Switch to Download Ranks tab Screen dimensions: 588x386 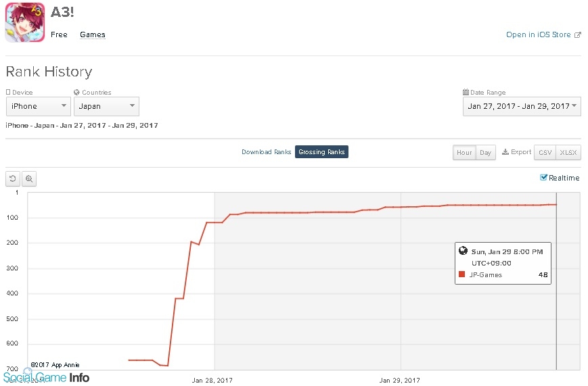coord(266,152)
